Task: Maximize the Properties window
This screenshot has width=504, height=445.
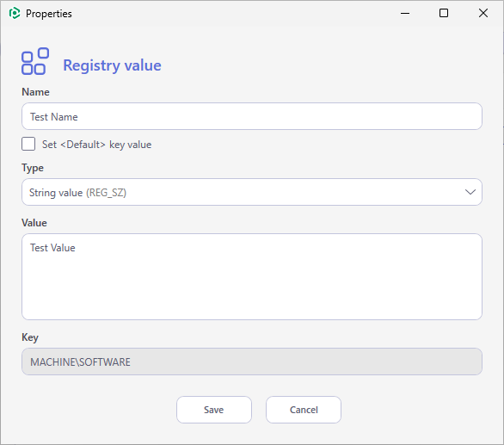Action: point(444,13)
